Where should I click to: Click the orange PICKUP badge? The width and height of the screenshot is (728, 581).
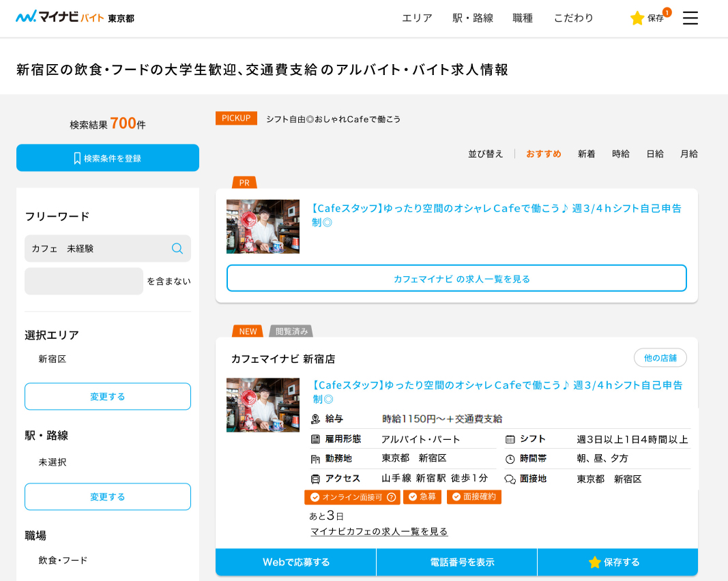[x=236, y=119]
